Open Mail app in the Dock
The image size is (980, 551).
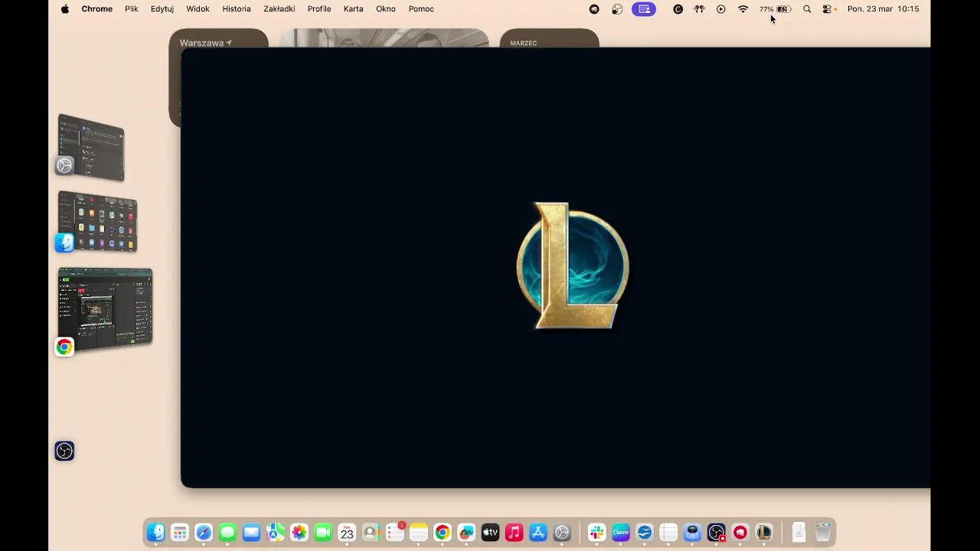[x=251, y=533]
